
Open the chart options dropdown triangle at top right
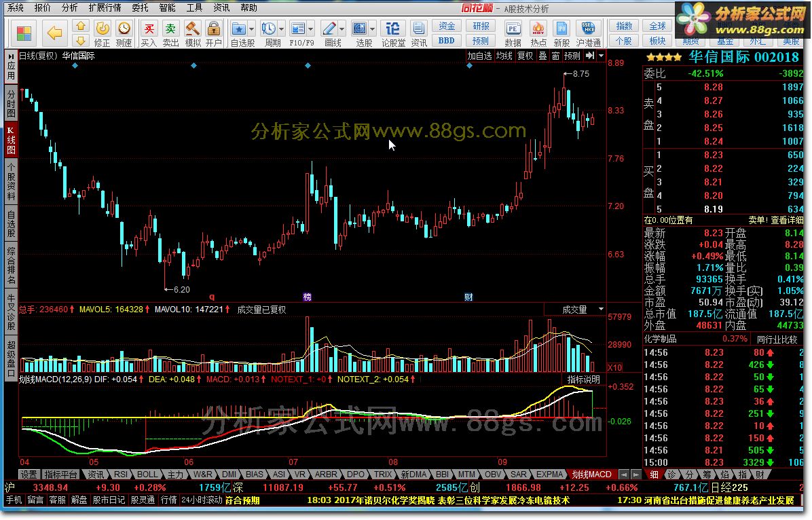[601, 56]
